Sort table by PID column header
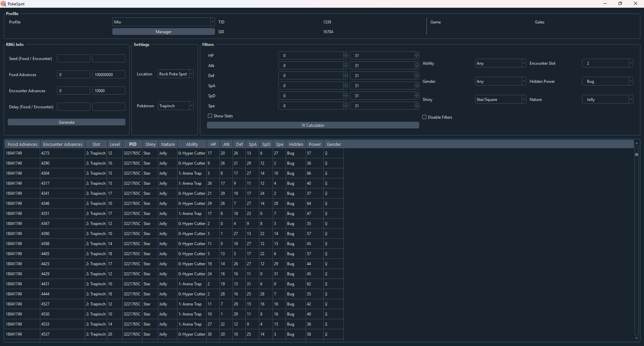Image resolution: width=644 pixels, height=346 pixels. pyautogui.click(x=133, y=144)
